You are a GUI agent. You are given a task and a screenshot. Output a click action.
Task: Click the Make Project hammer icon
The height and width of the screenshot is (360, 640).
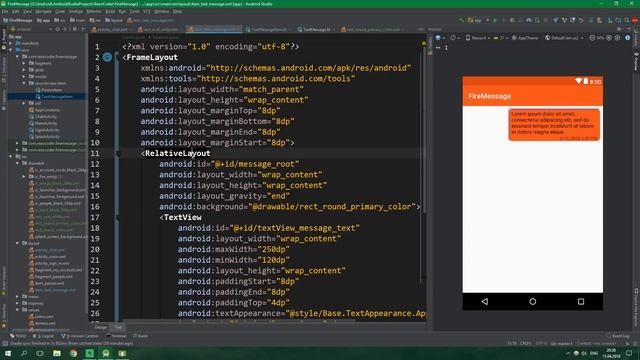click(462, 20)
